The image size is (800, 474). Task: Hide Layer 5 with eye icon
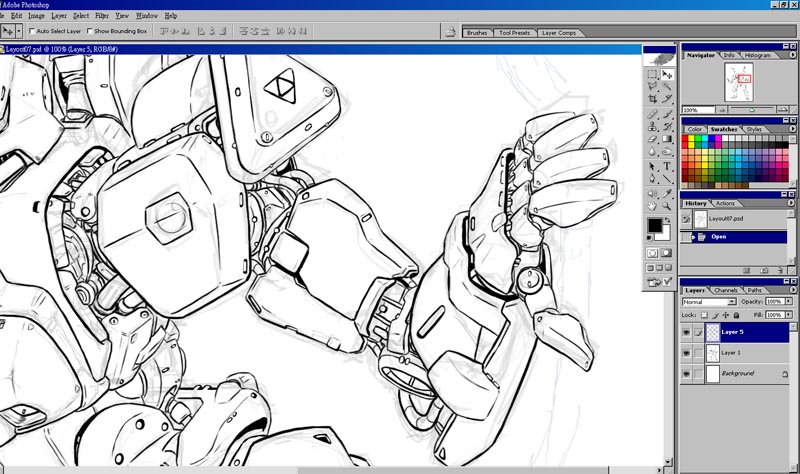[x=686, y=333]
